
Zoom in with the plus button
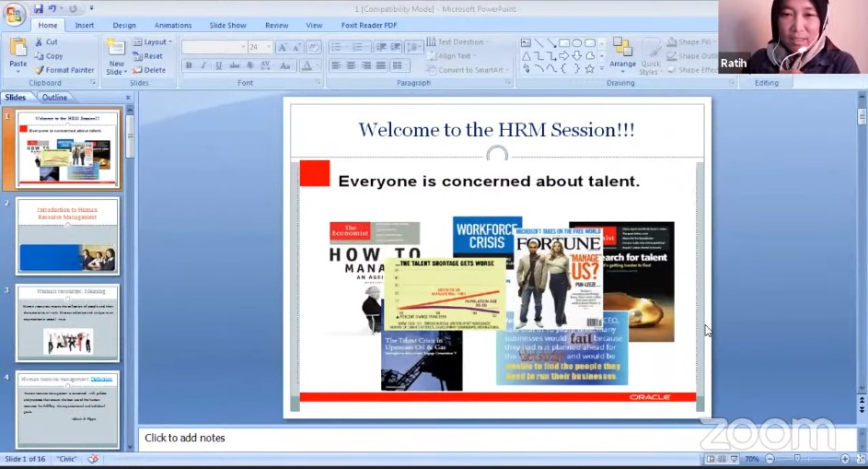tap(845, 459)
